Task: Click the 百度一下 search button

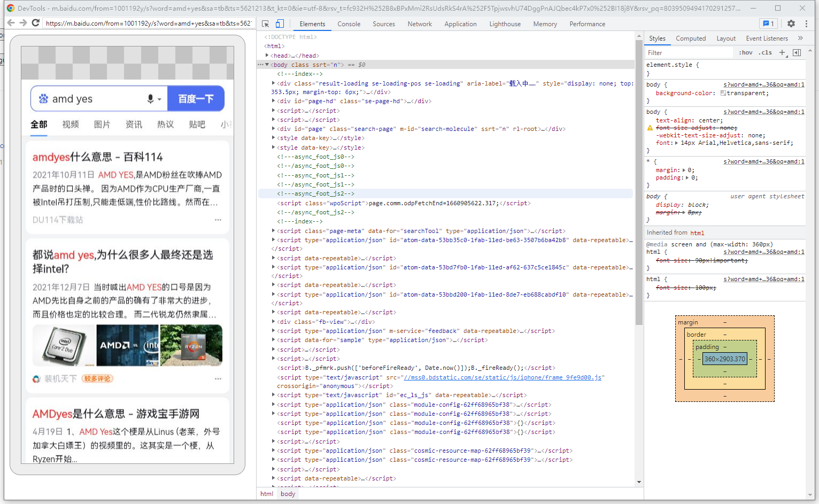Action: 196,99
